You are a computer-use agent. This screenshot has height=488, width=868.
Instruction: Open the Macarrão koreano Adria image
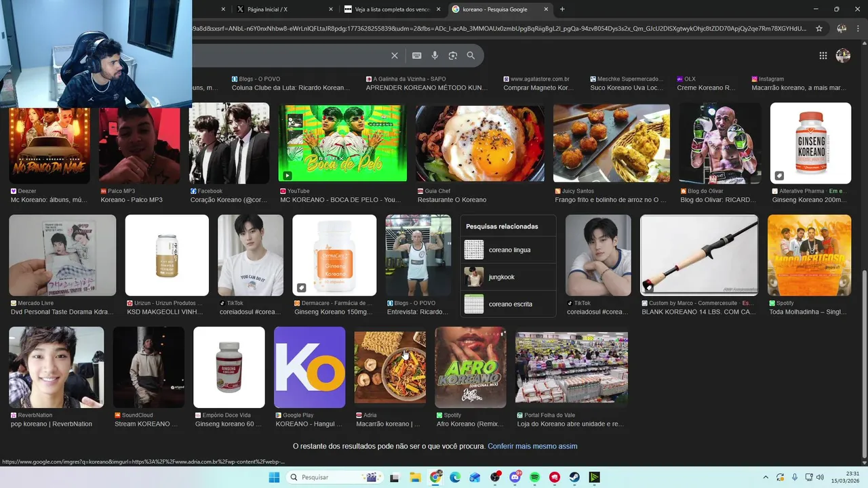[390, 367]
